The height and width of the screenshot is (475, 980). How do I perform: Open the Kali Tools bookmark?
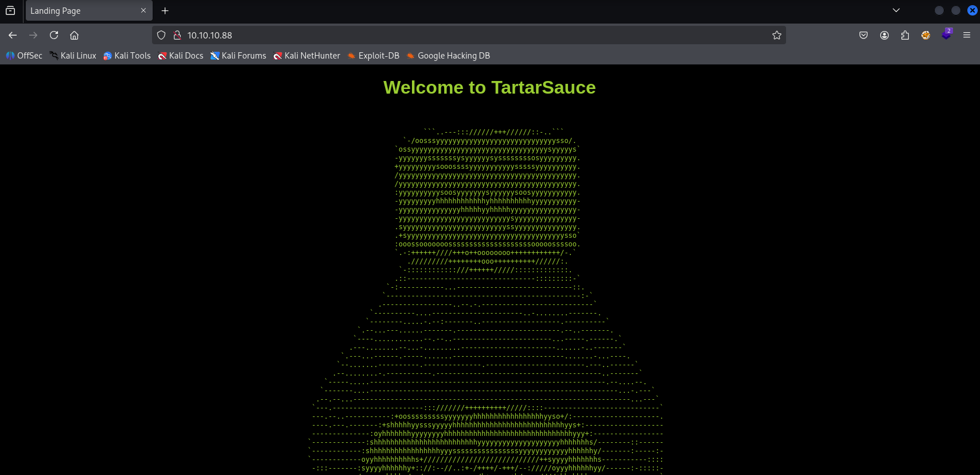tap(127, 56)
